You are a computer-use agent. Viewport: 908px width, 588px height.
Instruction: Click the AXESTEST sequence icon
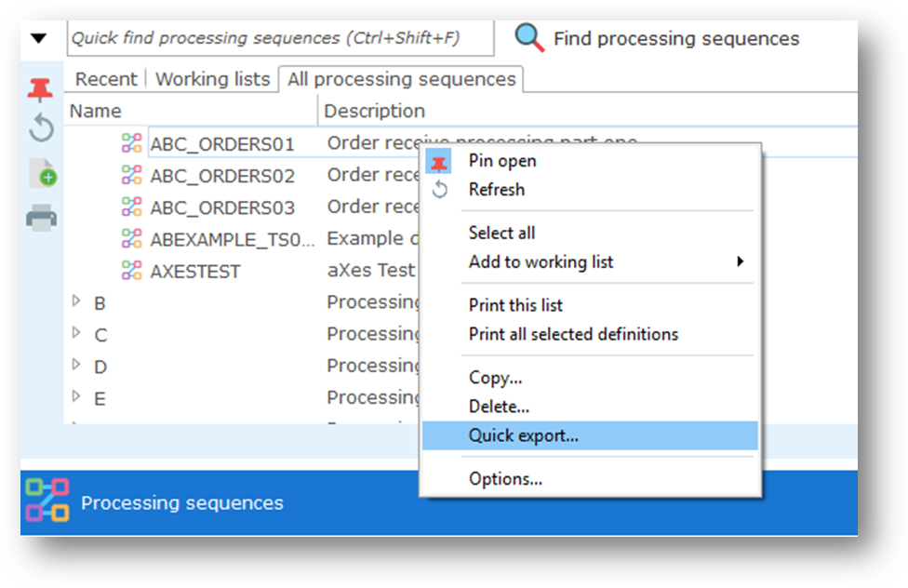pyautogui.click(x=132, y=271)
